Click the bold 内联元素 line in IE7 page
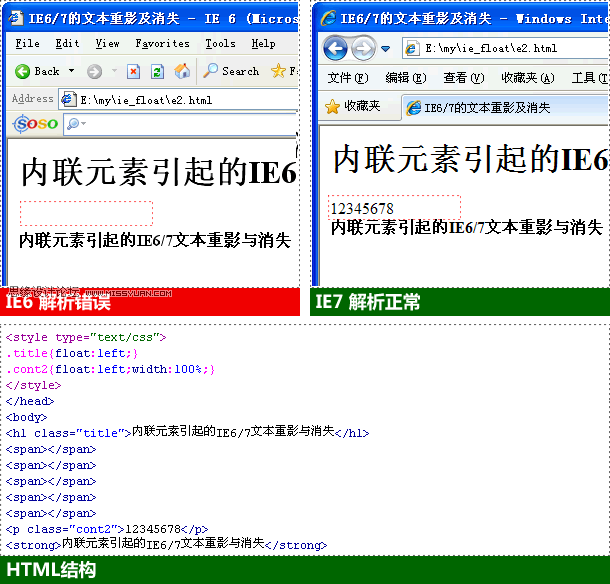The height and width of the screenshot is (584, 610). pyautogui.click(x=466, y=227)
